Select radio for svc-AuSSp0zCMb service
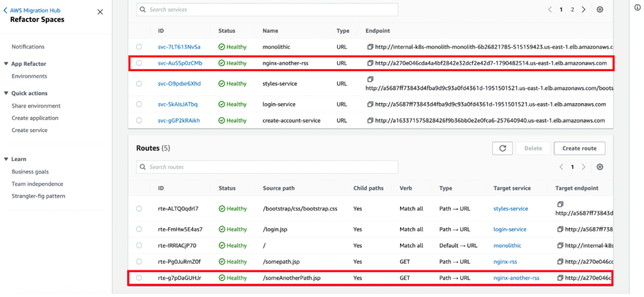 [139, 63]
